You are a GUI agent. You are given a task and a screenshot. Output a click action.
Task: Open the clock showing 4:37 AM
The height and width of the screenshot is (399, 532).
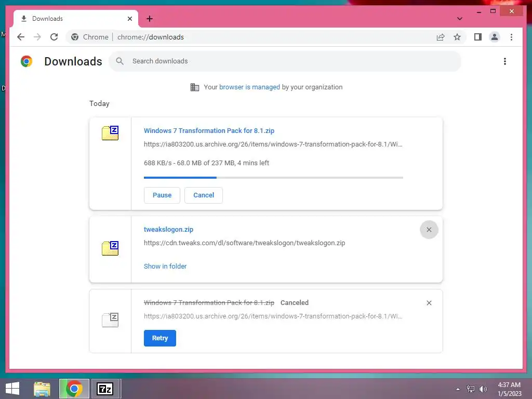(x=509, y=389)
